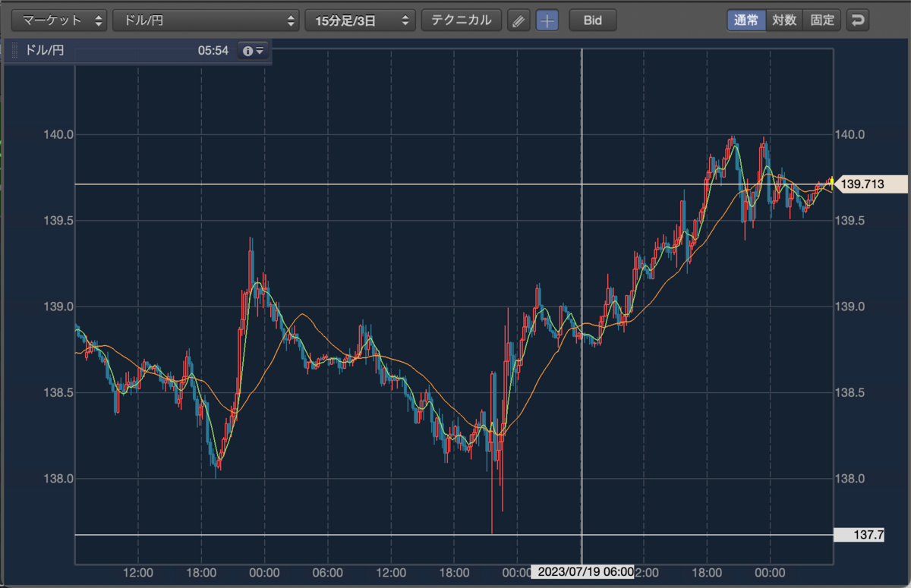Click the 05:54 time in header
This screenshot has height=588, width=911.
click(213, 52)
